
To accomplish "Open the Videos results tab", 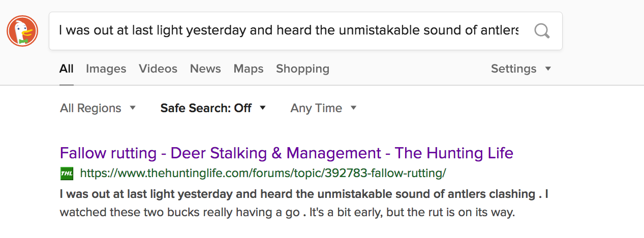I will coord(158,69).
